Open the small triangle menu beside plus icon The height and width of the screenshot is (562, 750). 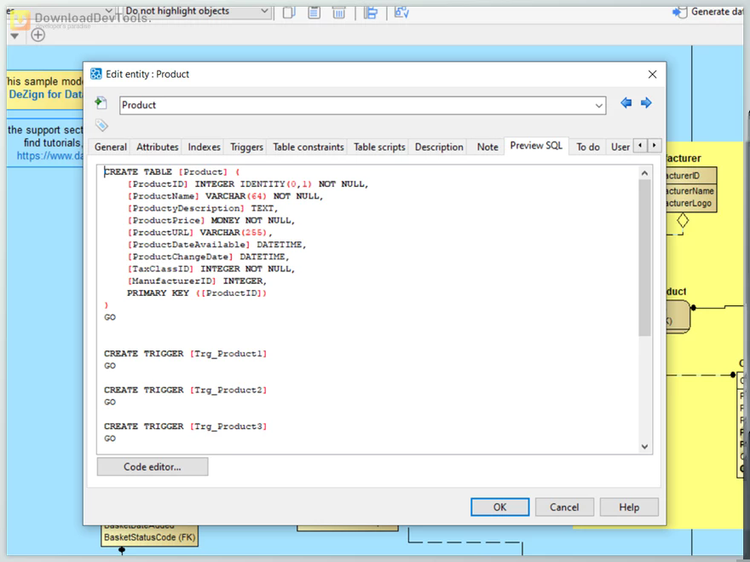[x=15, y=36]
